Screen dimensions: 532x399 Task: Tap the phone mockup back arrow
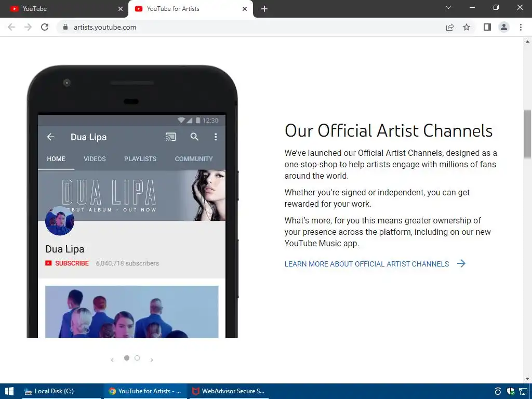pyautogui.click(x=50, y=137)
